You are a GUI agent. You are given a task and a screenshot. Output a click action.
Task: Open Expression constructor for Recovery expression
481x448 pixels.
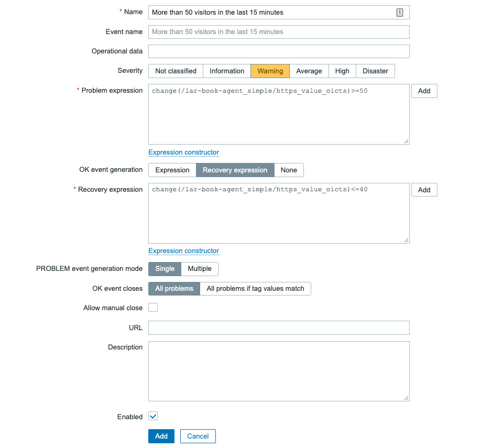(x=183, y=250)
